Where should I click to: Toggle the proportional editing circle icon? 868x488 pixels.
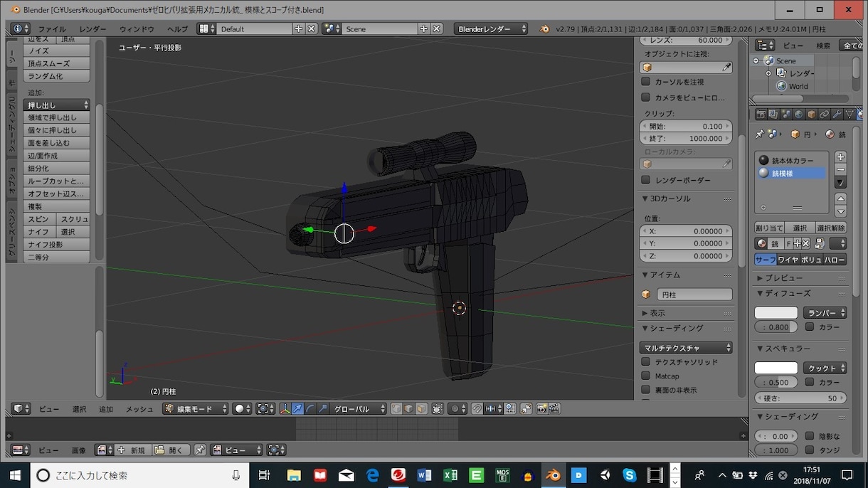[453, 408]
